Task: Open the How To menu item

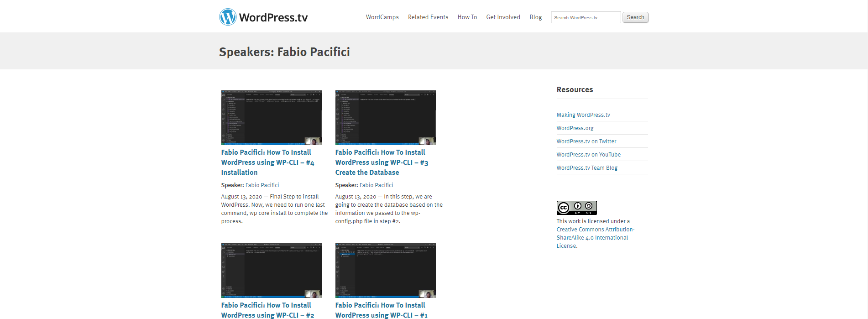Action: click(x=467, y=17)
